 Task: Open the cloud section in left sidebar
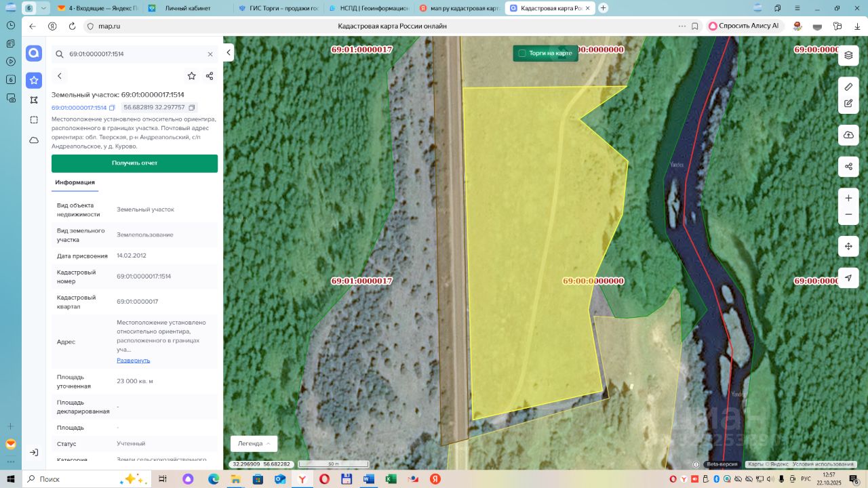[34, 140]
